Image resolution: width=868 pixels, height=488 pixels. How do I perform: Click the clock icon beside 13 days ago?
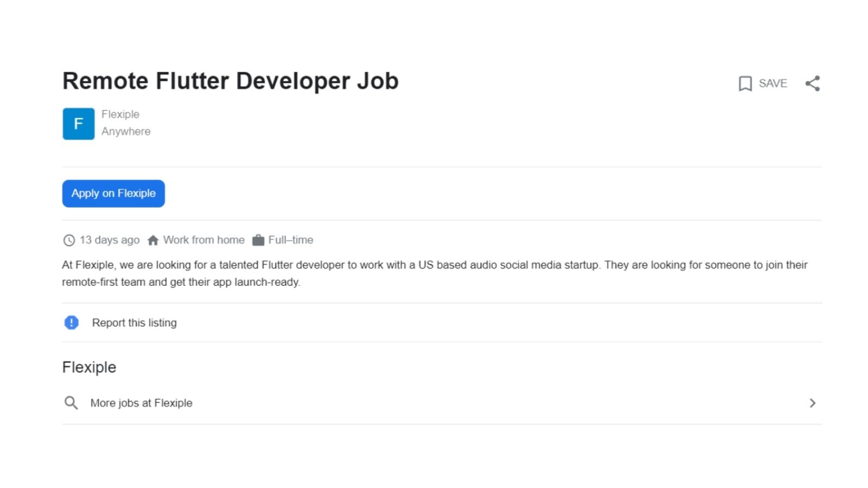click(x=69, y=240)
